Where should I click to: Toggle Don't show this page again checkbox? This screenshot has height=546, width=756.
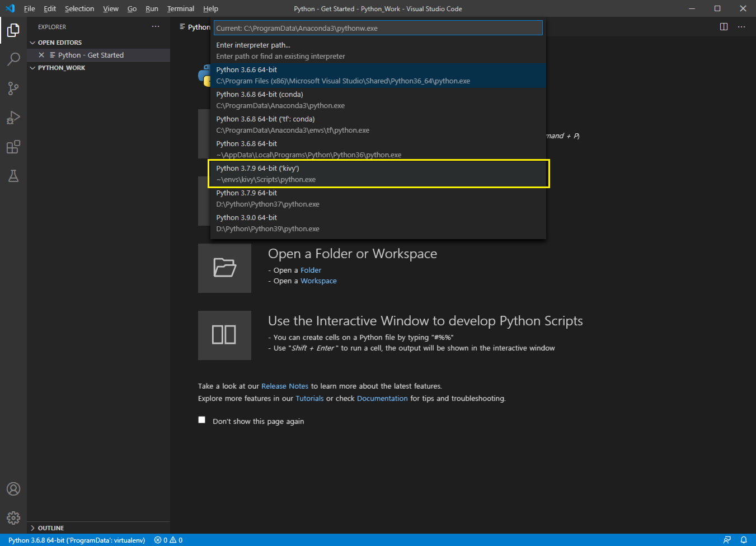202,420
